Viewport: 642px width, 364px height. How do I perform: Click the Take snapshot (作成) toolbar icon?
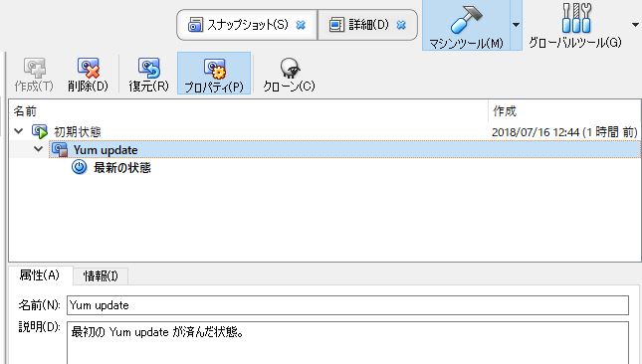(34, 74)
